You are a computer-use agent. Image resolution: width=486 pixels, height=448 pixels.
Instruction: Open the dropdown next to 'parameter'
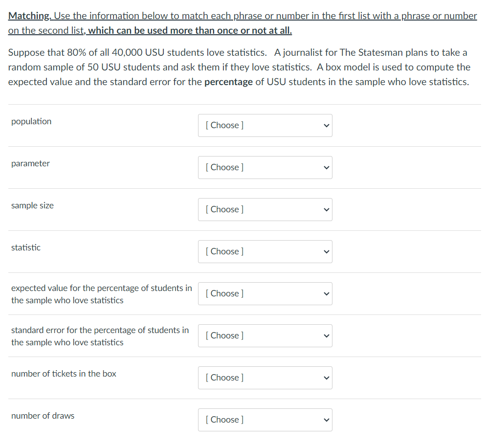265,167
